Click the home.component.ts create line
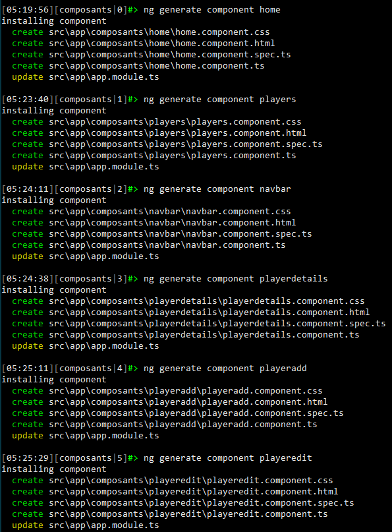Screen dimensions: 392x532 pos(138,66)
